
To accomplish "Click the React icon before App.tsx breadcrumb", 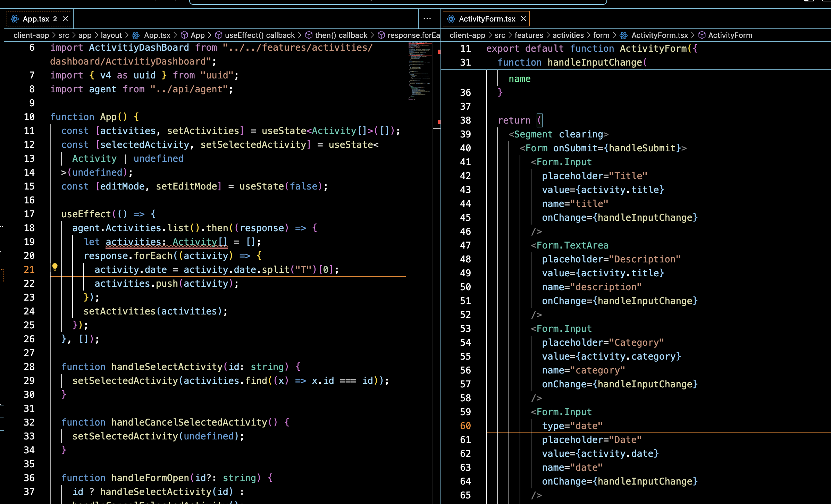I will tap(136, 35).
